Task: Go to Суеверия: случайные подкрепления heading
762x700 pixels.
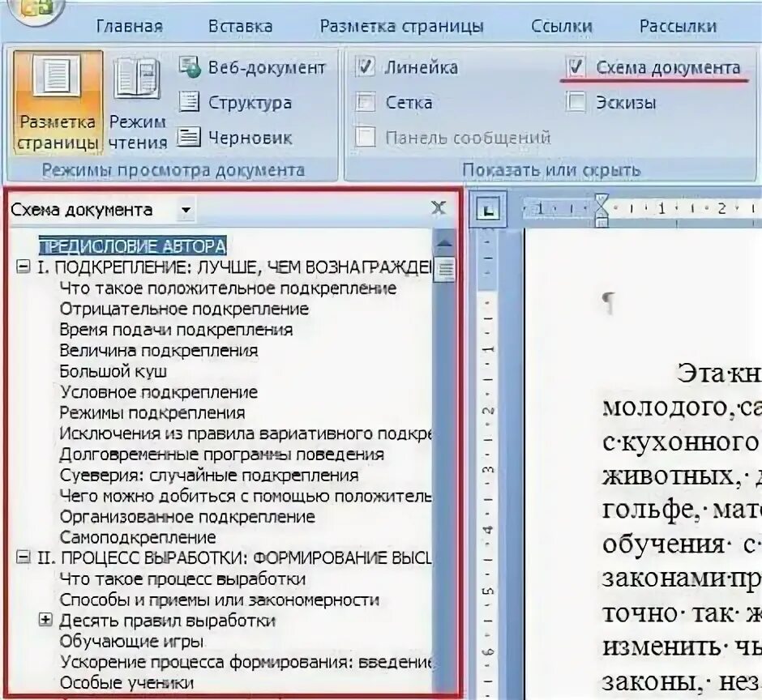Action: pos(209,476)
